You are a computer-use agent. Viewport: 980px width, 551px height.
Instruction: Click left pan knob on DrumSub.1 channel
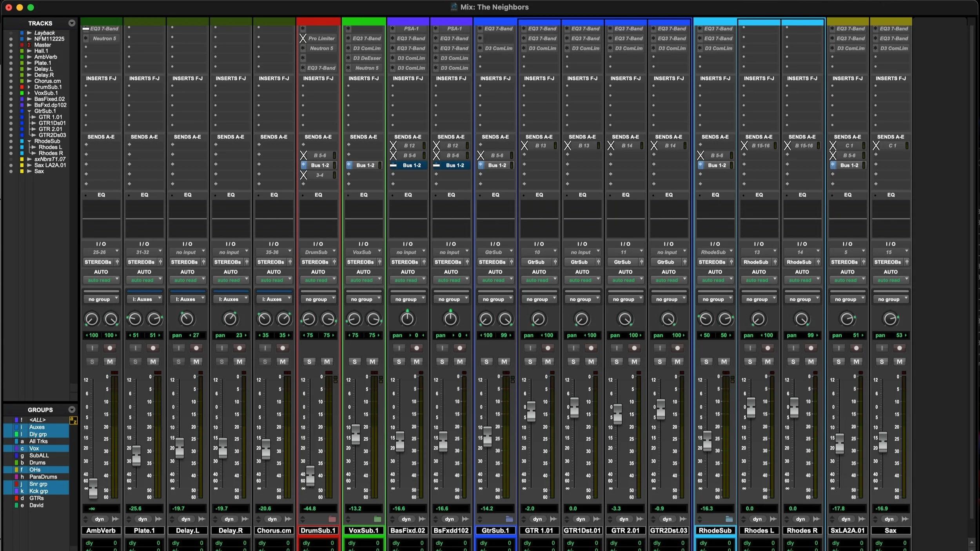tap(309, 319)
